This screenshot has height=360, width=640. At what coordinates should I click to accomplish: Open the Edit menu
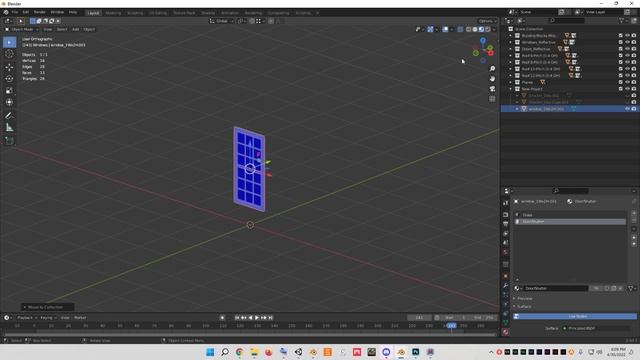click(x=26, y=12)
